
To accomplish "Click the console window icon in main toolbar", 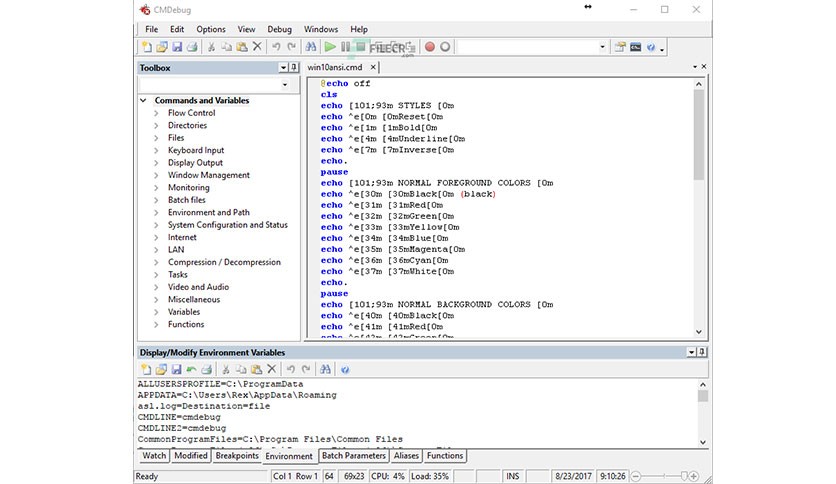I will [x=635, y=47].
